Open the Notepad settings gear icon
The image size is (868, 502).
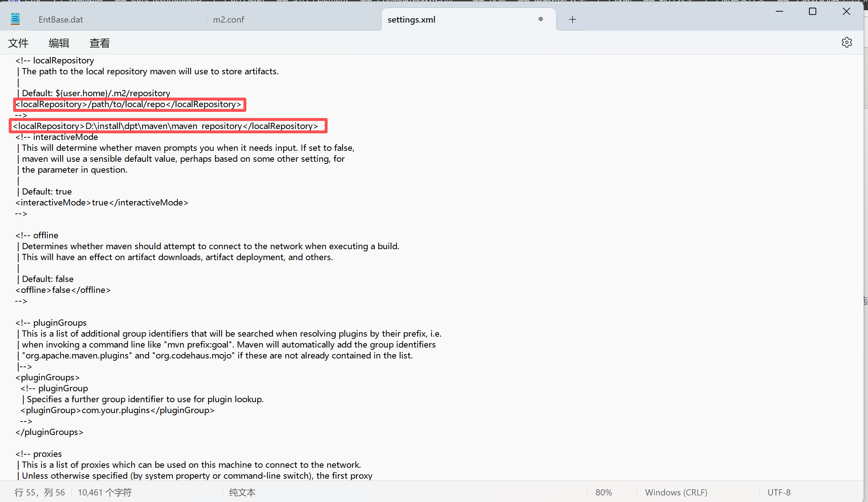[847, 42]
